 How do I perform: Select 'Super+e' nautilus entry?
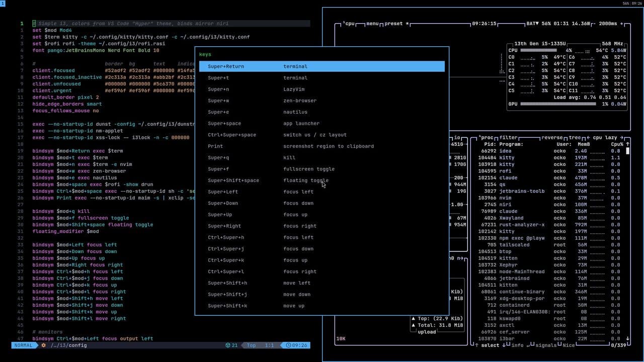pyautogui.click(x=322, y=112)
